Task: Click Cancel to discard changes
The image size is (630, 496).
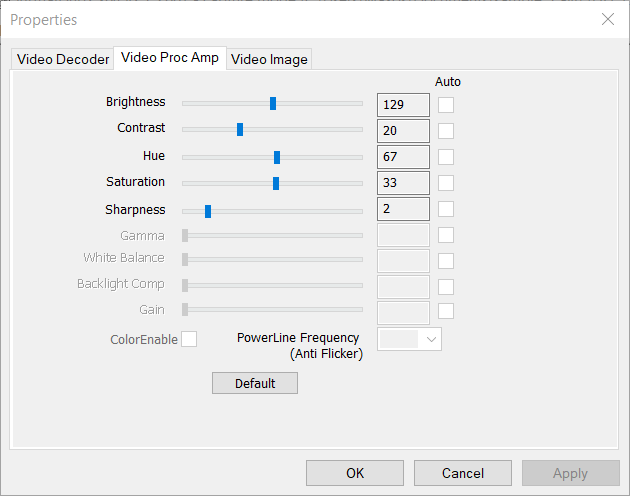Action: [462, 473]
